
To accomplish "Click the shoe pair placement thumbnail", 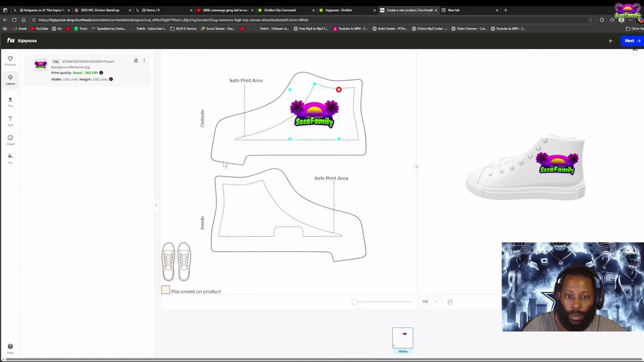I will click(x=176, y=261).
